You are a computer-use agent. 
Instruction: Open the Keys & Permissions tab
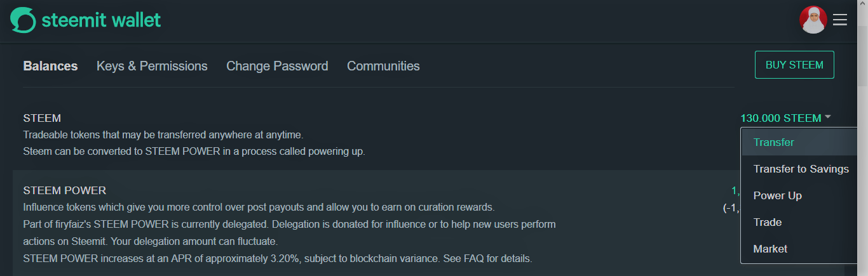click(152, 66)
